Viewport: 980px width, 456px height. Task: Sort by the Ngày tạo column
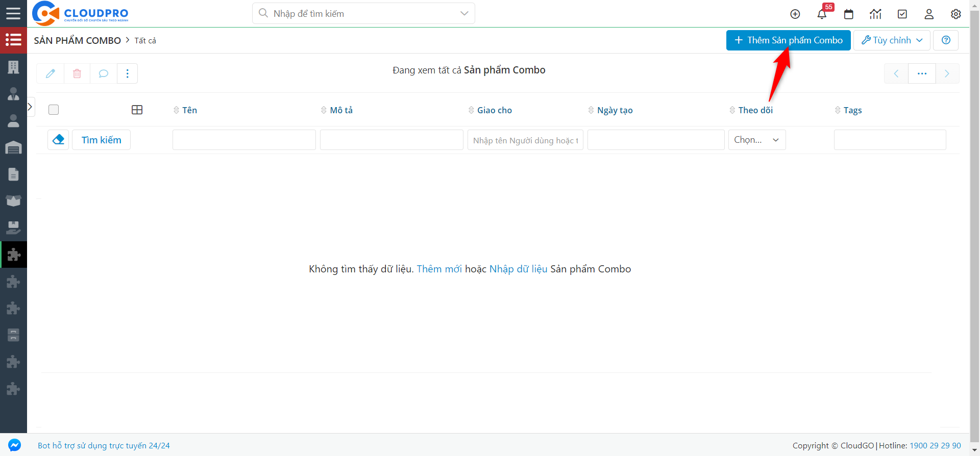tap(610, 110)
